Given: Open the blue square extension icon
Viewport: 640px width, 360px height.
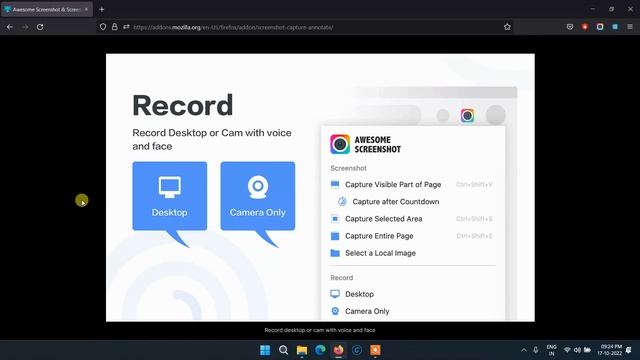Looking at the screenshot, I should click(x=615, y=27).
